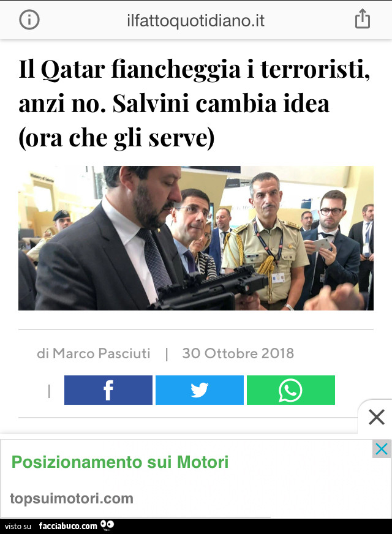Open the Posizionamento sui Motori ad

(x=120, y=462)
